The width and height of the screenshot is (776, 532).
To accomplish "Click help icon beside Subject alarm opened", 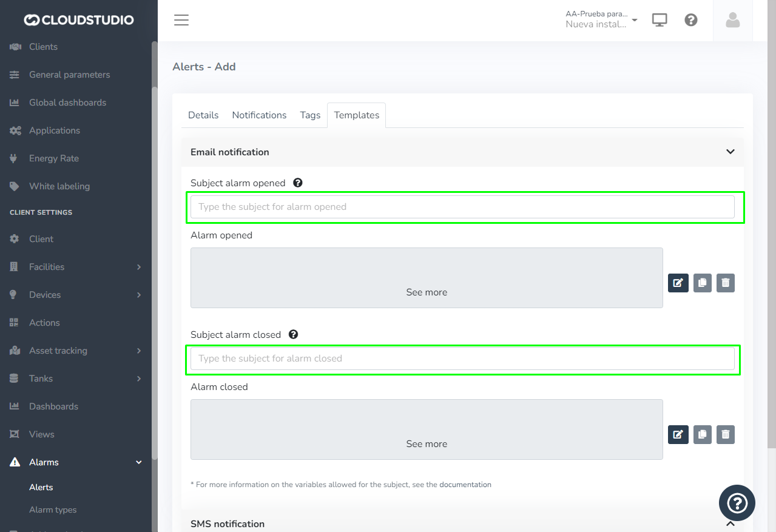I will 298,183.
